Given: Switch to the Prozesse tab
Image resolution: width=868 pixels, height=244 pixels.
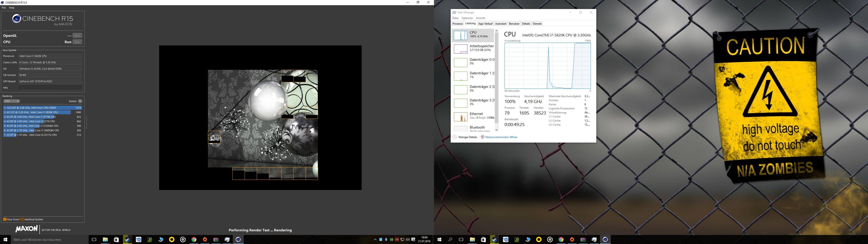Looking at the screenshot, I should pos(457,24).
